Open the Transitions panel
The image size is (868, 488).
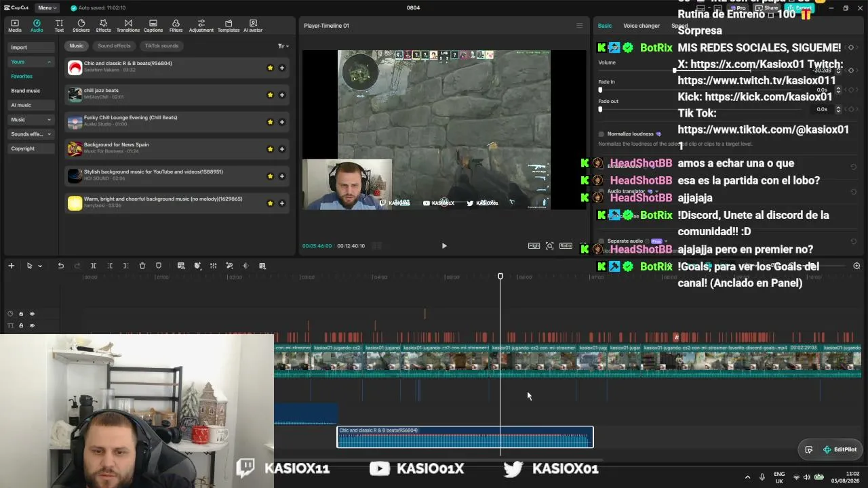[x=128, y=26]
